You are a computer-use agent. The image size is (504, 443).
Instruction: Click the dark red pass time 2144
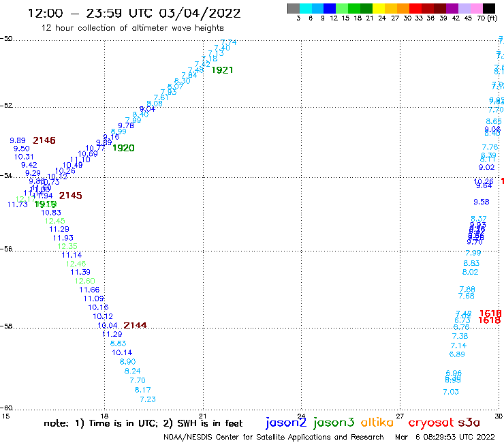click(x=135, y=325)
